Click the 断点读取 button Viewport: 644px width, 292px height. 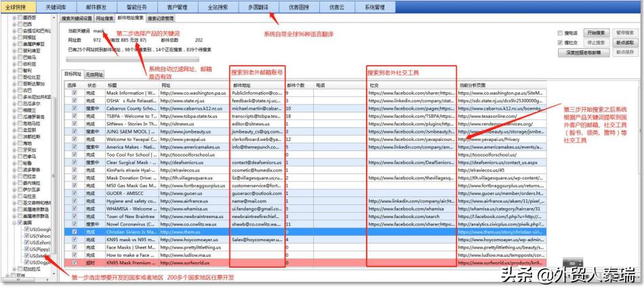pyautogui.click(x=625, y=42)
